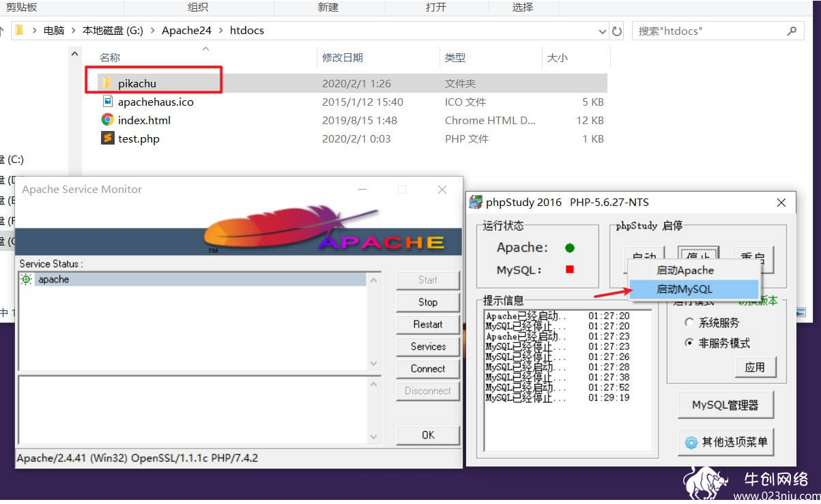Click the Sublime icon beside test.php
Image resolution: width=821 pixels, height=504 pixels.
coord(107,138)
